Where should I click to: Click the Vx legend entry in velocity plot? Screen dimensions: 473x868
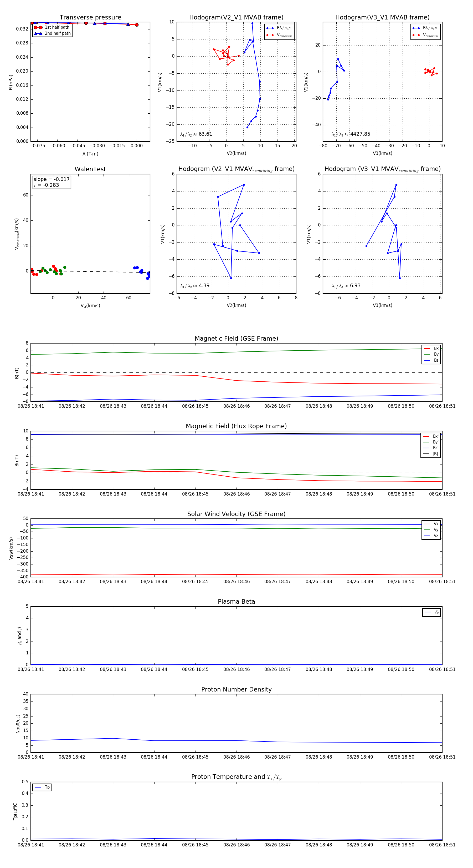pos(431,524)
